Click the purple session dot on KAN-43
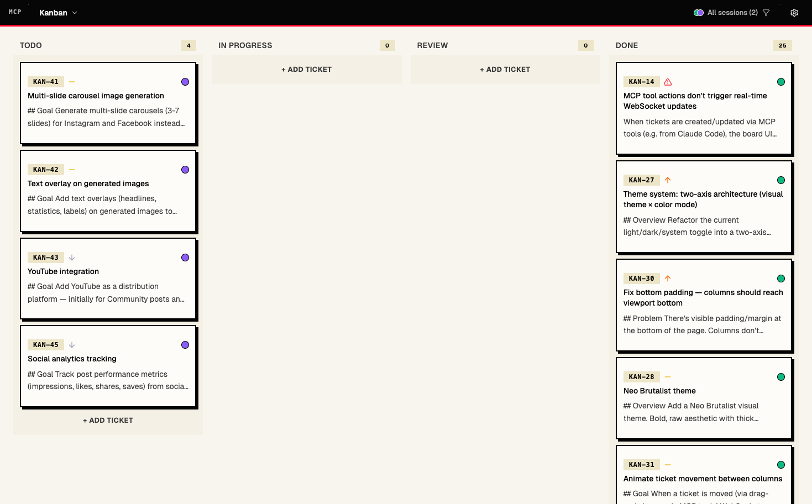The width and height of the screenshot is (812, 504). tap(185, 258)
